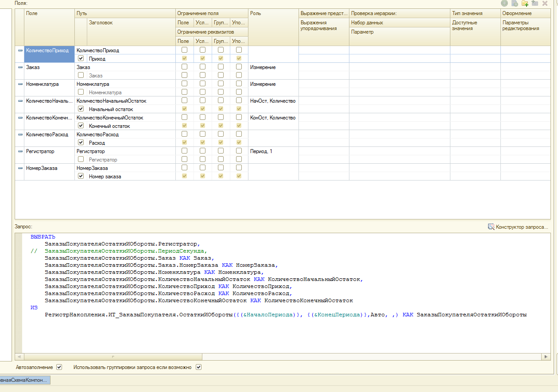
Task: Click the query editor horizontal scrollbar left arrow
Action: pos(19,357)
